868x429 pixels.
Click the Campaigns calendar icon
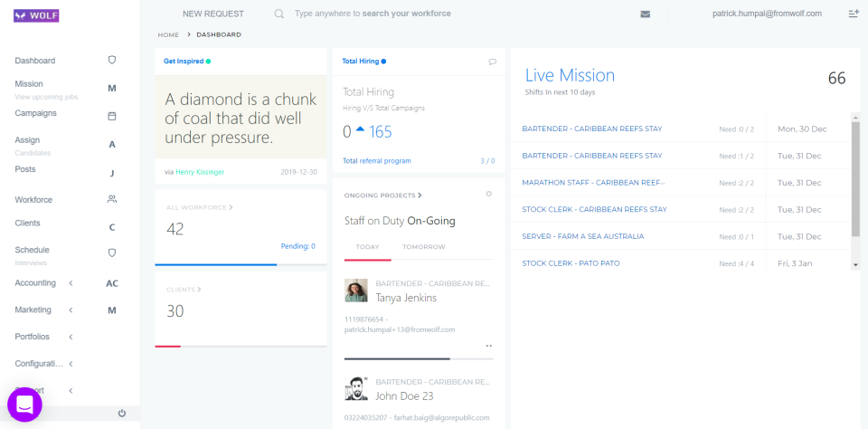(x=112, y=116)
